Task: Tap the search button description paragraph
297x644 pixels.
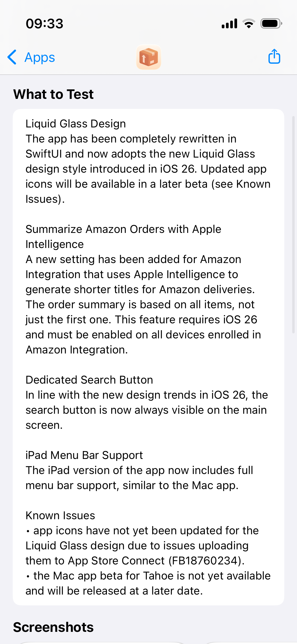Action: 147,410
